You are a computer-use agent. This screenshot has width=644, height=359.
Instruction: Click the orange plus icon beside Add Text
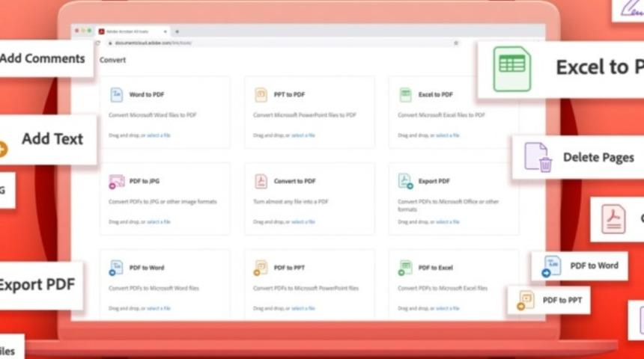tap(3, 149)
